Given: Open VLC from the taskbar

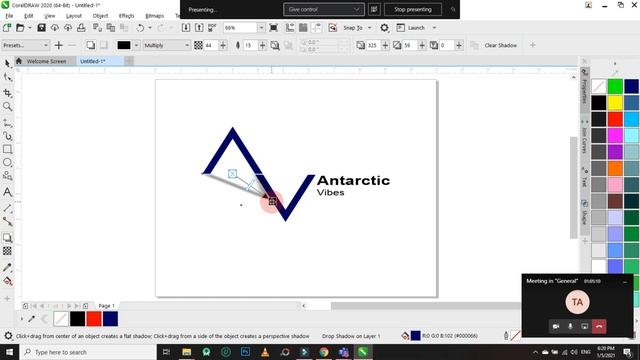Looking at the screenshot, I should [x=265, y=352].
